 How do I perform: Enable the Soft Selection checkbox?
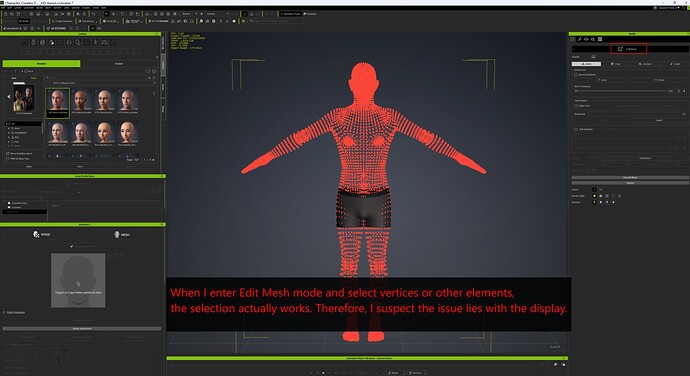576,129
